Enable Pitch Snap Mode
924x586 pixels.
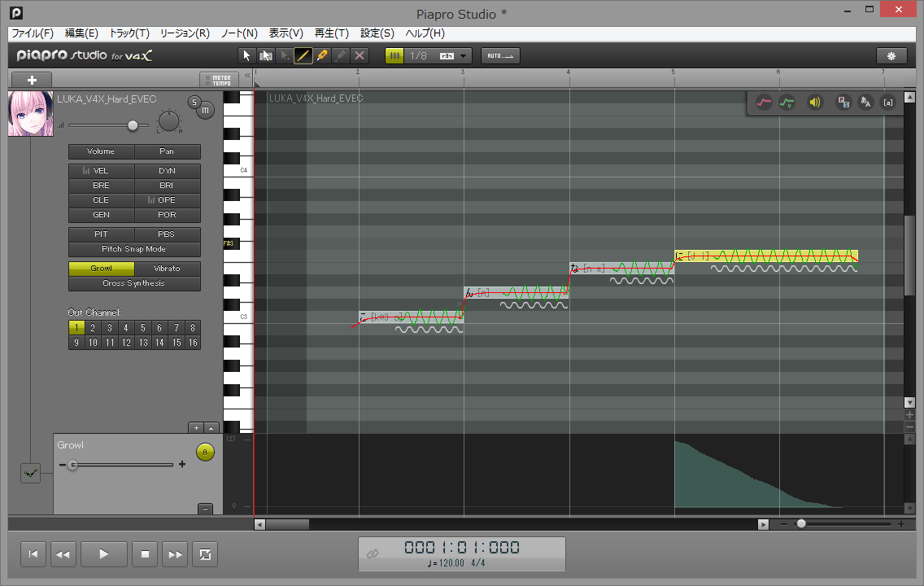[x=134, y=249]
